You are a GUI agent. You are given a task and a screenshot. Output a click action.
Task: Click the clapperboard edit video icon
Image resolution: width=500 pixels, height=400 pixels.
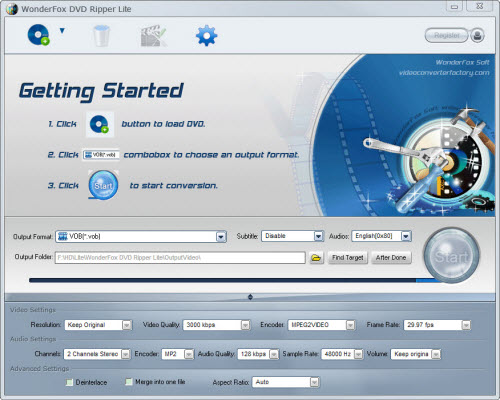point(153,36)
